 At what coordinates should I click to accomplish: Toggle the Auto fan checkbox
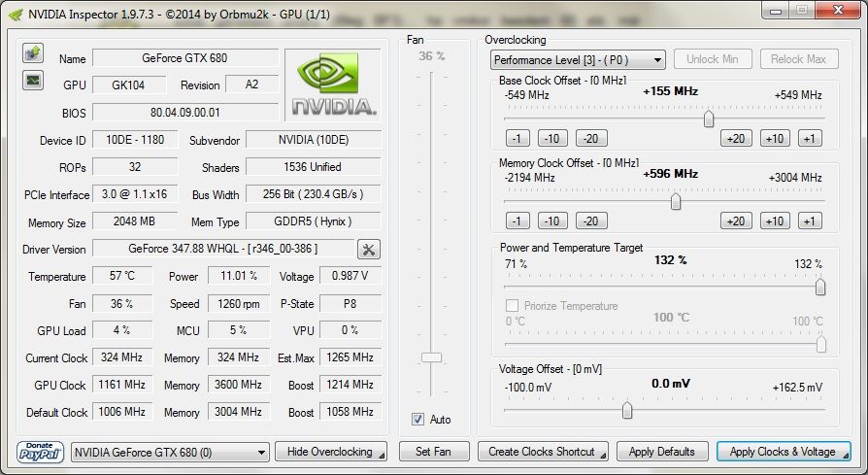pos(417,420)
